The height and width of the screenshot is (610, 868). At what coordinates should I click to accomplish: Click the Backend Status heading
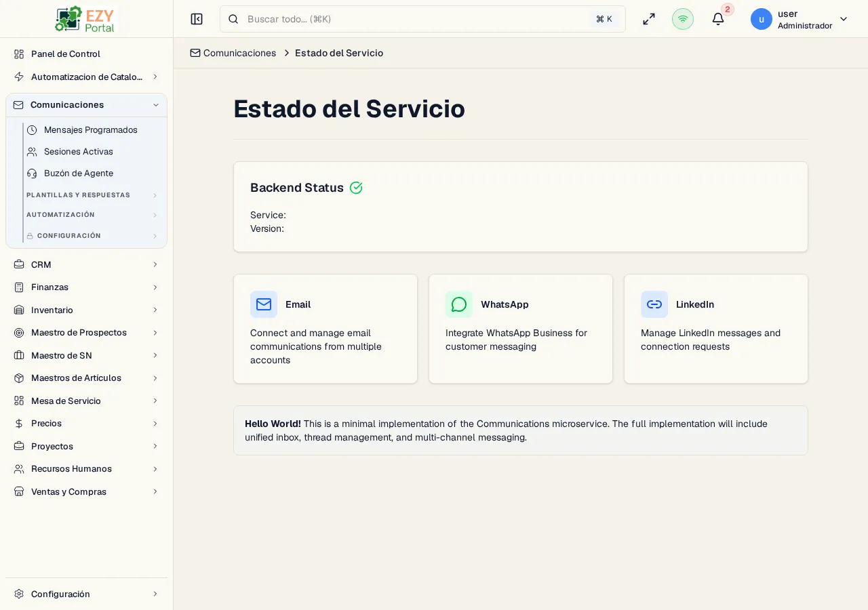coord(297,188)
